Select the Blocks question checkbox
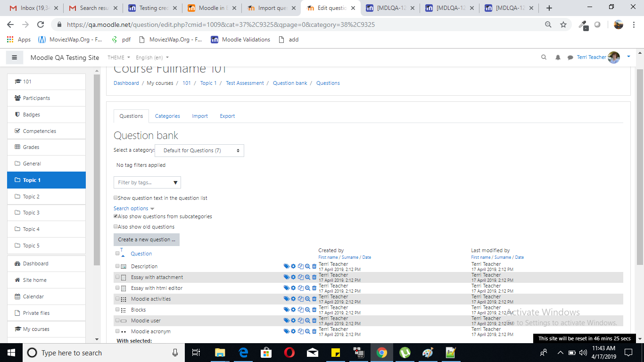This screenshot has width=644, height=362. pyautogui.click(x=117, y=310)
